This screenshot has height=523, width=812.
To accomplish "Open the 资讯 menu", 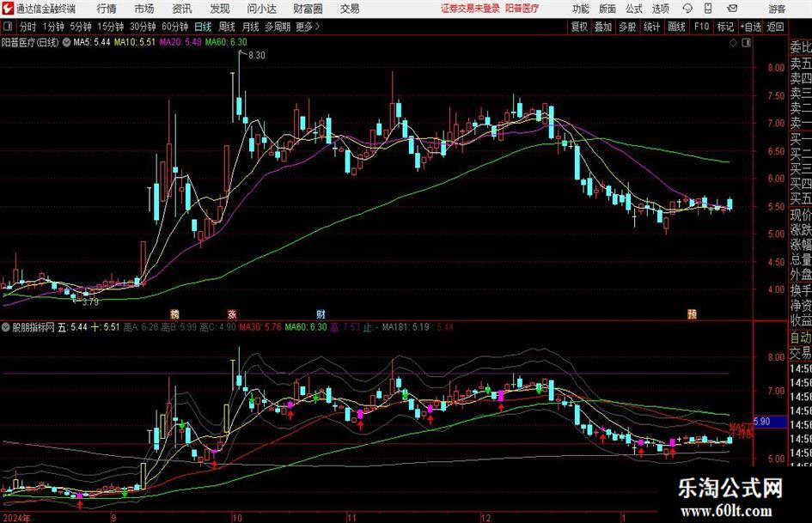I will pyautogui.click(x=182, y=9).
